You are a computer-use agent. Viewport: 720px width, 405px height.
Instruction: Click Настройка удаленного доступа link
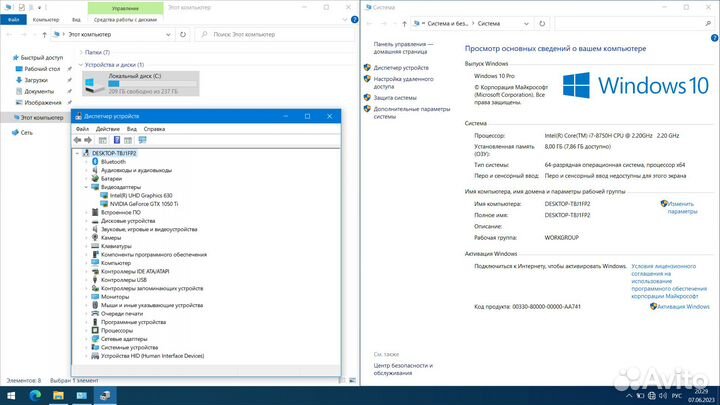pos(403,83)
